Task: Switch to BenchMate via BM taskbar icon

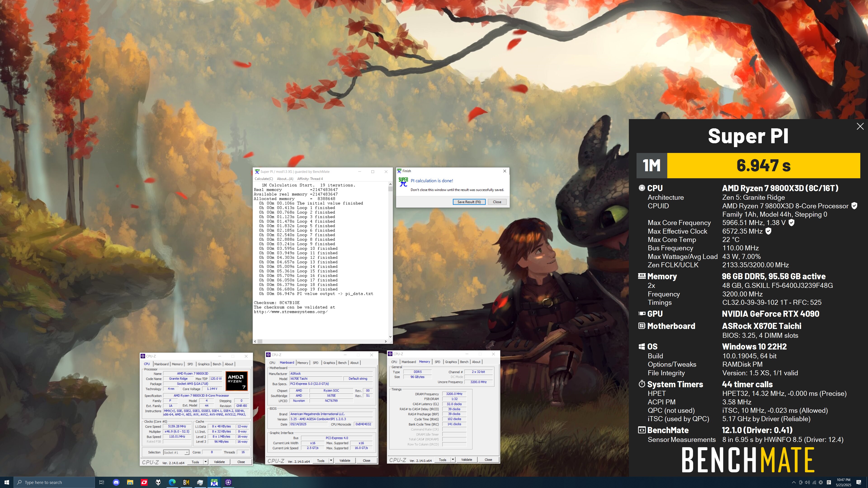Action: [186, 482]
